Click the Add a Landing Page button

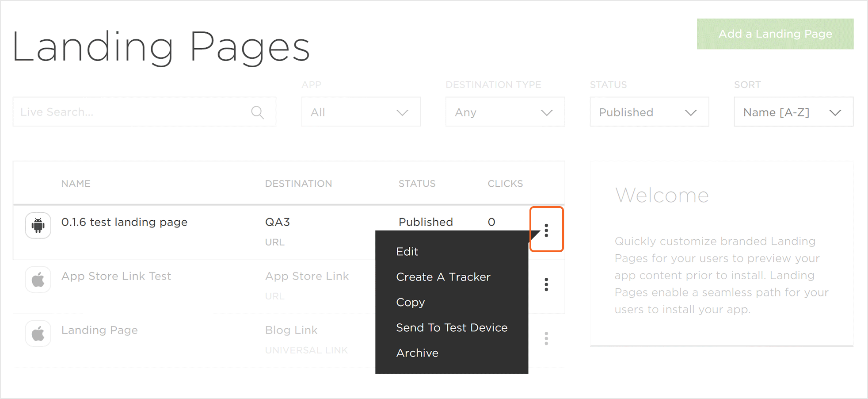[775, 34]
